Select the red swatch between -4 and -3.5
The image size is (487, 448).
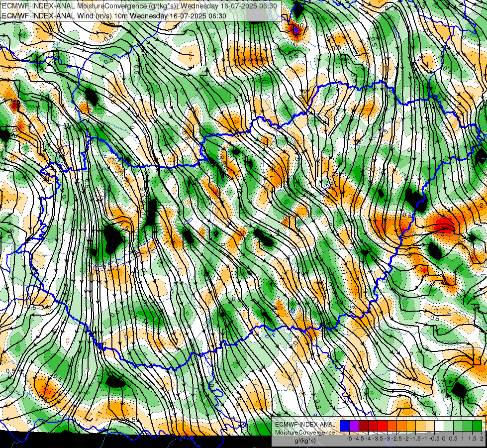tap(373, 426)
